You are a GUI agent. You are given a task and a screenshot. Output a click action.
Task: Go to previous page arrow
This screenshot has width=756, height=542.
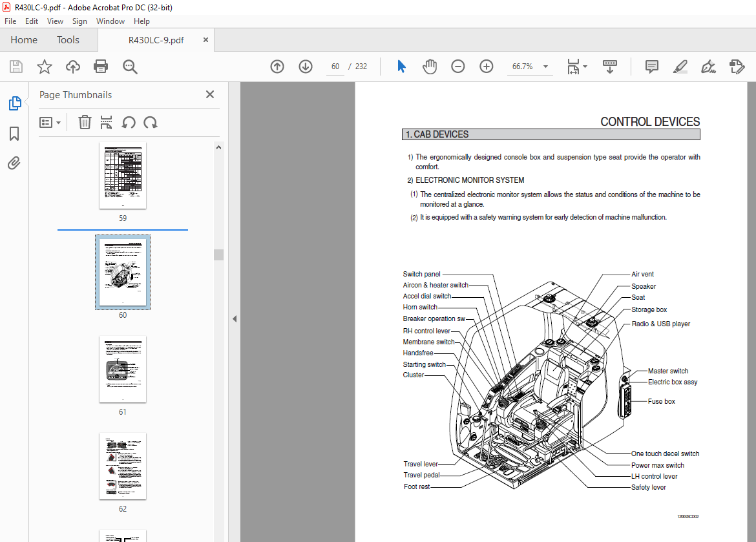tap(277, 67)
